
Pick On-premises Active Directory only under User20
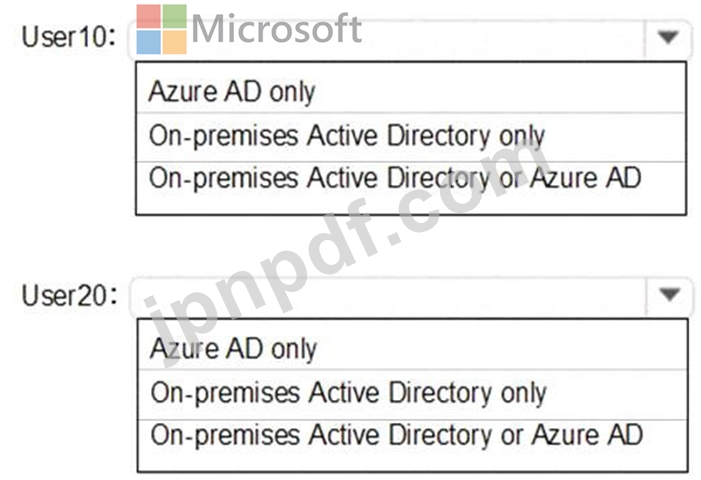pos(412,394)
